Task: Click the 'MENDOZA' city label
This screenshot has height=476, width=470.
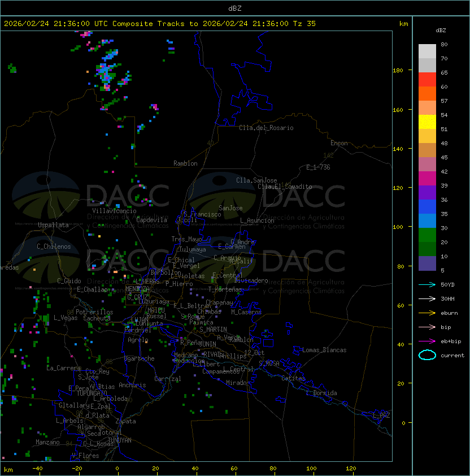Action: [137, 288]
